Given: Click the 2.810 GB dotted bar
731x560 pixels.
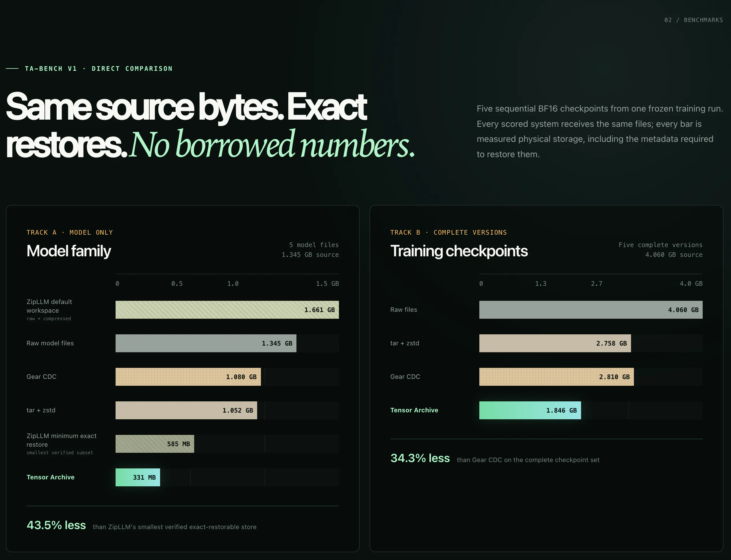Looking at the screenshot, I should (556, 377).
